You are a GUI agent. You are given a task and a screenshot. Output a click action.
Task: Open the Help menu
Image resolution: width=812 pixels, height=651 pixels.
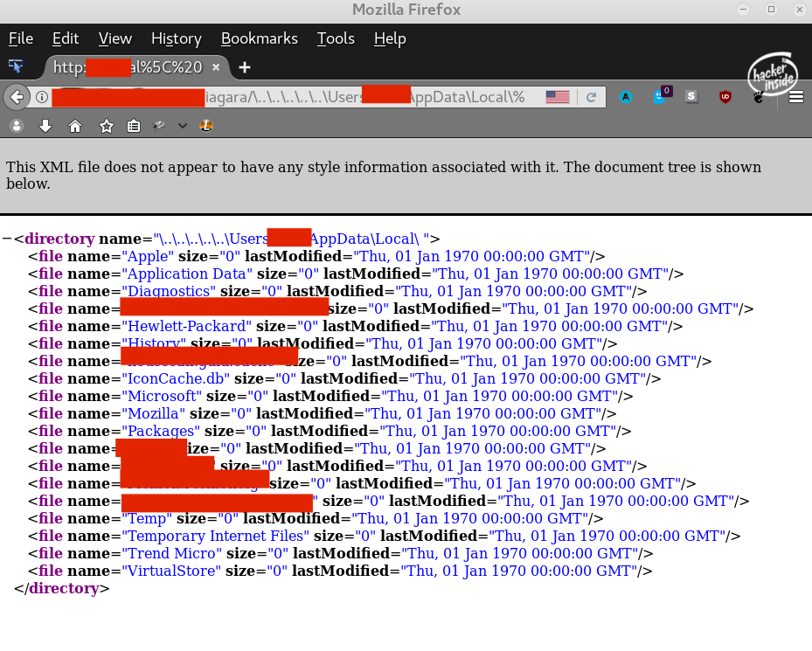coord(390,38)
